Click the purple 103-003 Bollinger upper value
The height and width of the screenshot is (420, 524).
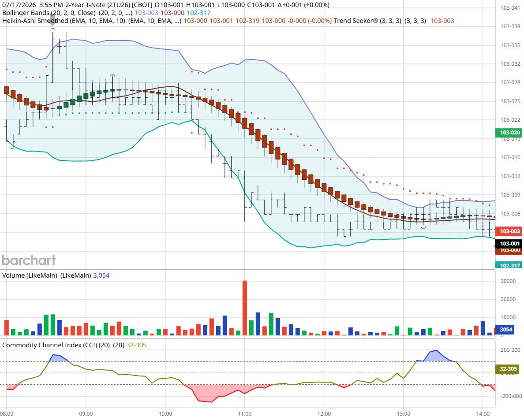click(x=146, y=13)
